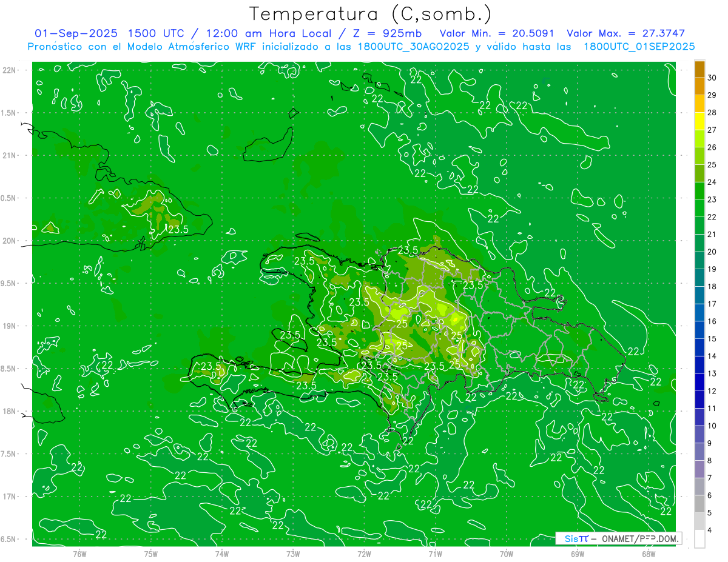Click the '74W' longitude axis label
The width and height of the screenshot is (728, 562).
[x=222, y=554]
